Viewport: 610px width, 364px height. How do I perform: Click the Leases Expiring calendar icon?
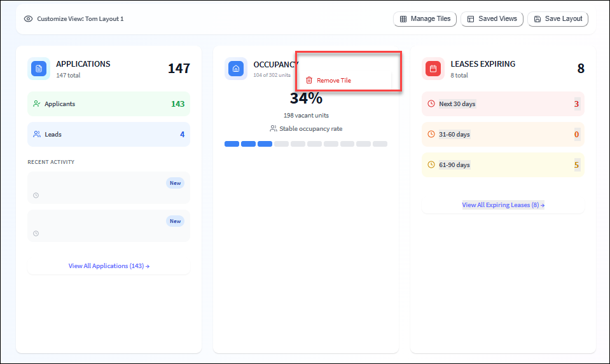click(433, 69)
